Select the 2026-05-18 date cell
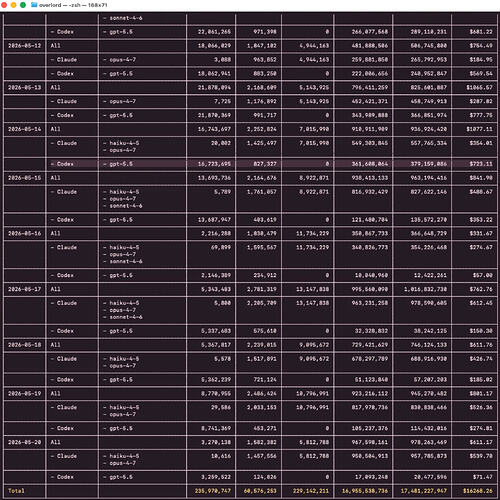 pyautogui.click(x=25, y=345)
